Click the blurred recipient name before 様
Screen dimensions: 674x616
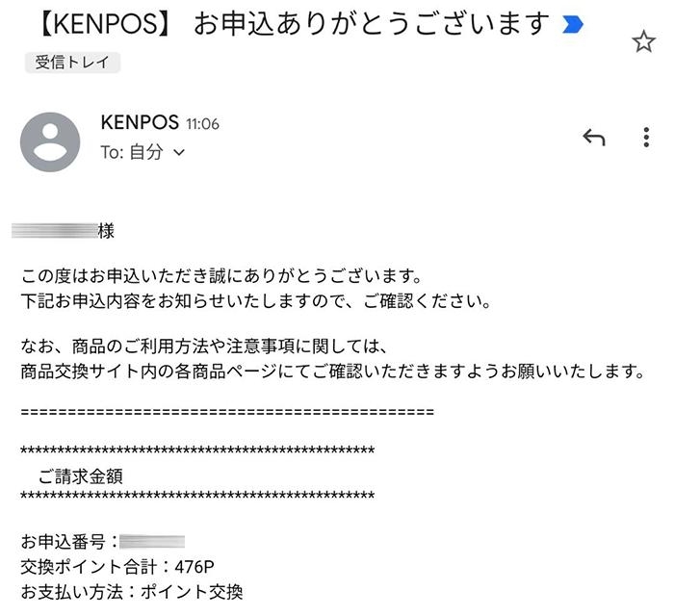pos(56,231)
